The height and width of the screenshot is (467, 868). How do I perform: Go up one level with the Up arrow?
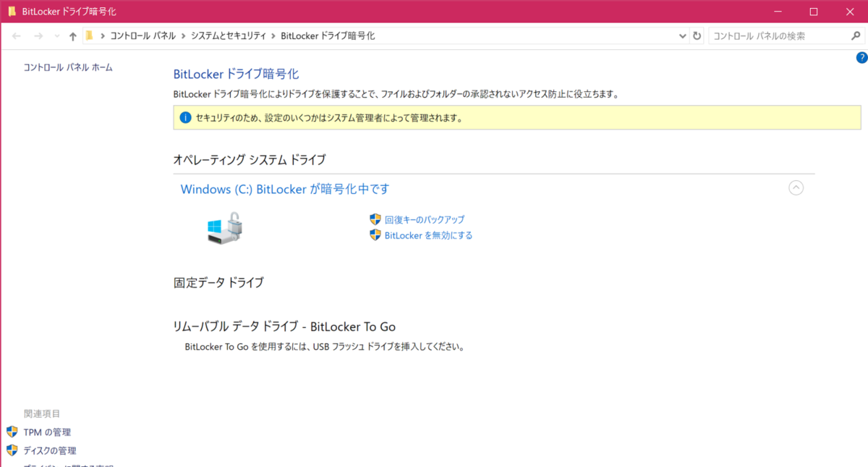click(72, 36)
